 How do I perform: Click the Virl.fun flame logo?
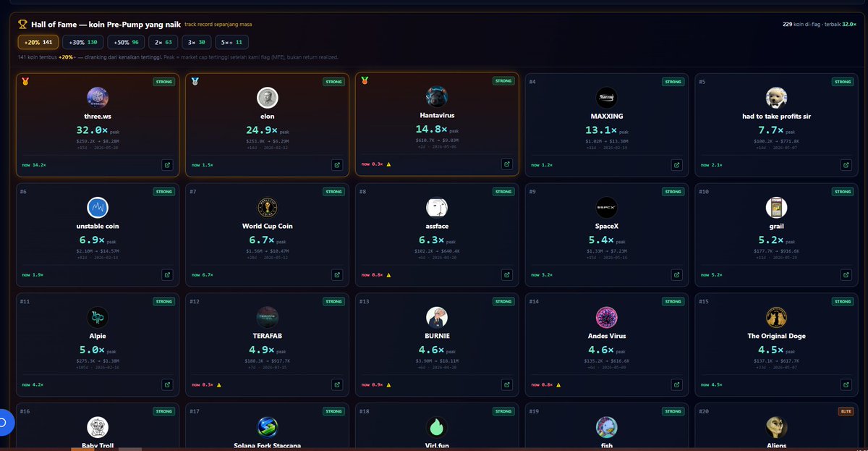[437, 428]
